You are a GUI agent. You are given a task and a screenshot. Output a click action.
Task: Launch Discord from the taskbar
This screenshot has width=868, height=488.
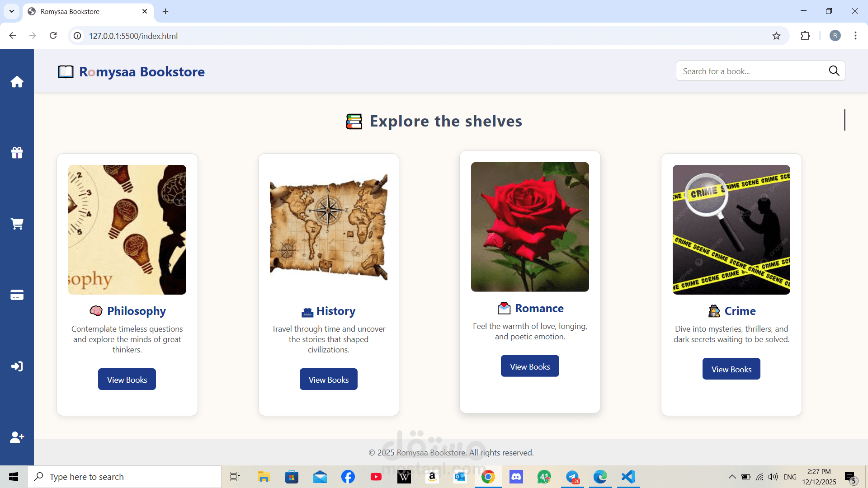coord(516,477)
